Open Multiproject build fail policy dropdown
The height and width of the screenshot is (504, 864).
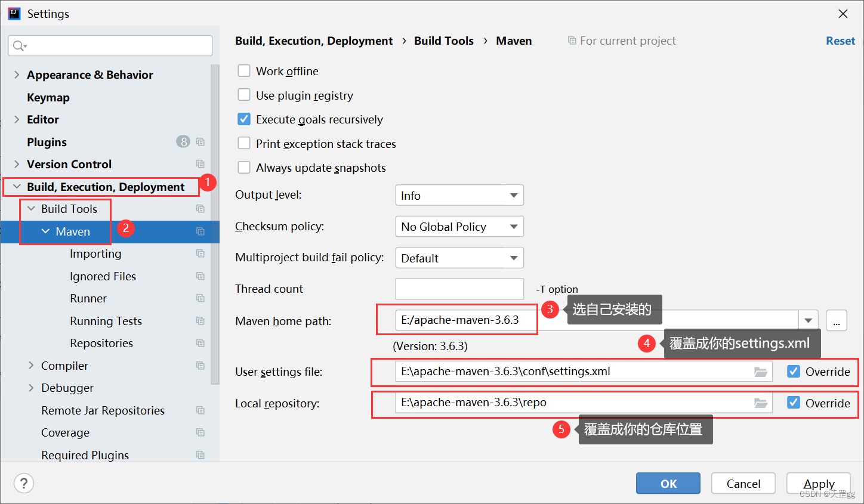[459, 258]
